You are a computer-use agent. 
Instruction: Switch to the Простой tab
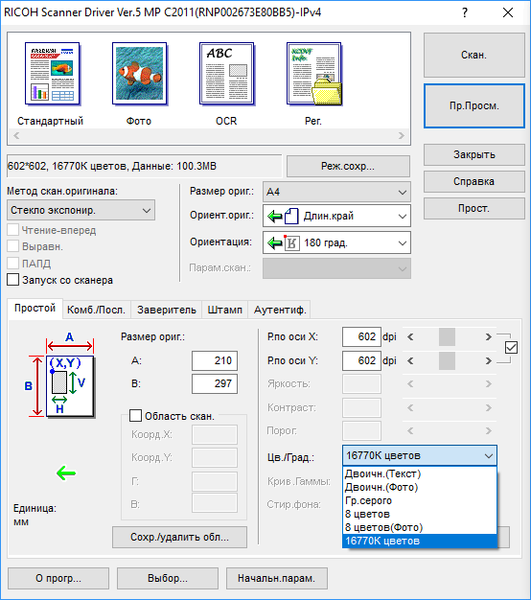pyautogui.click(x=35, y=308)
